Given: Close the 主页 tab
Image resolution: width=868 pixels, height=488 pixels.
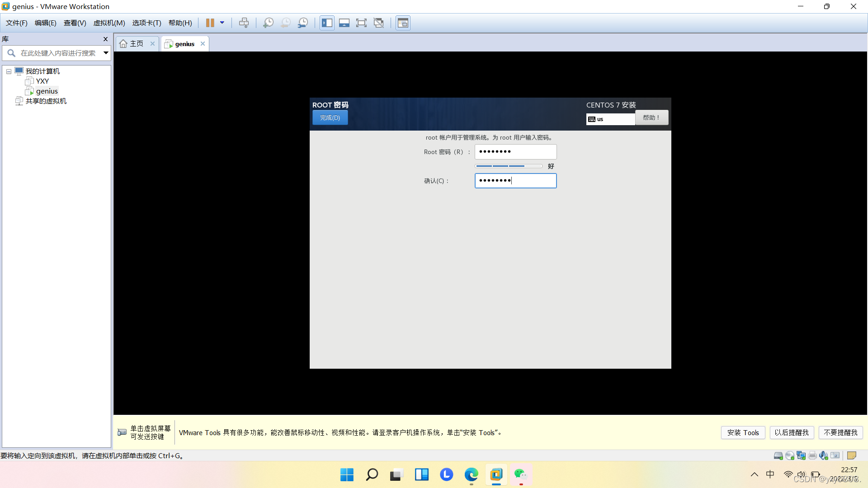Looking at the screenshot, I should pos(152,44).
